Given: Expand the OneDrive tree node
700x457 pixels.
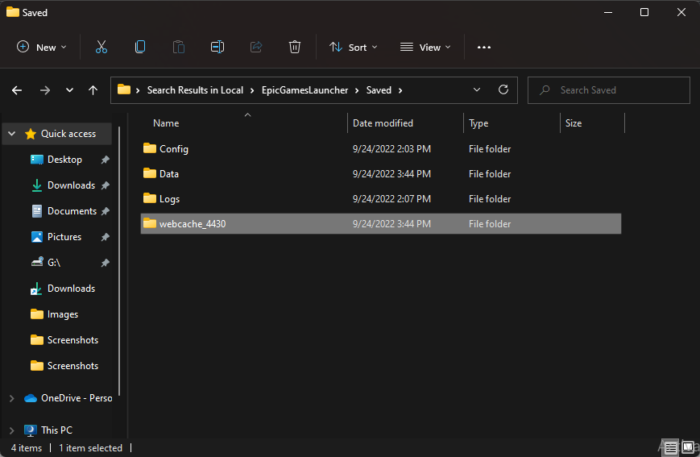Looking at the screenshot, I should click(11, 398).
